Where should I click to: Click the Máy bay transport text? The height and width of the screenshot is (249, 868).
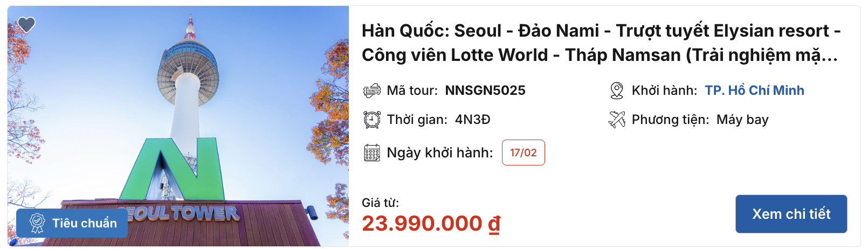click(x=742, y=120)
